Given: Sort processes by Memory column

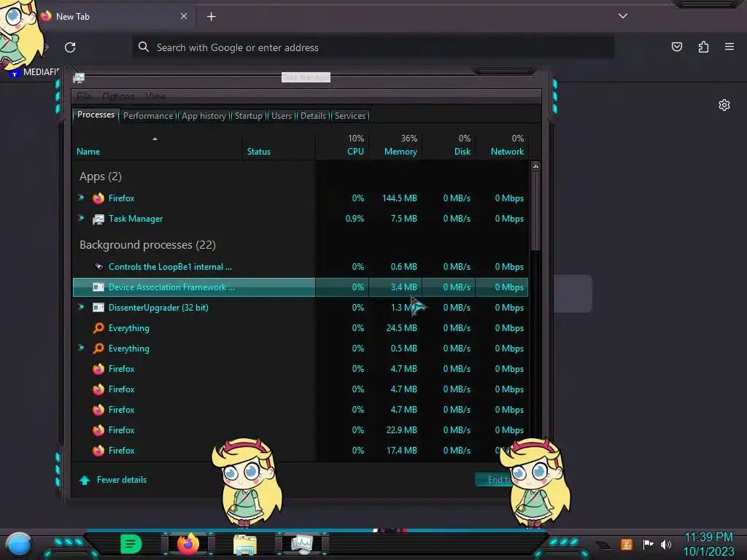Looking at the screenshot, I should click(395, 146).
